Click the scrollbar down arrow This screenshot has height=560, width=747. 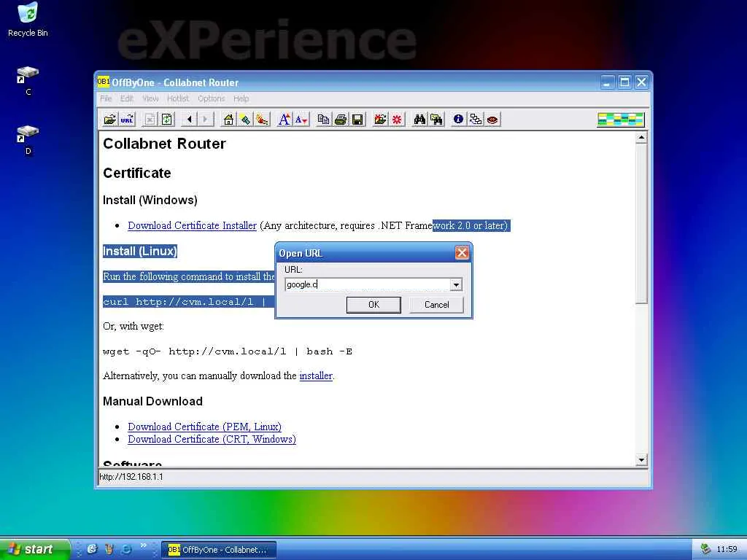click(642, 460)
